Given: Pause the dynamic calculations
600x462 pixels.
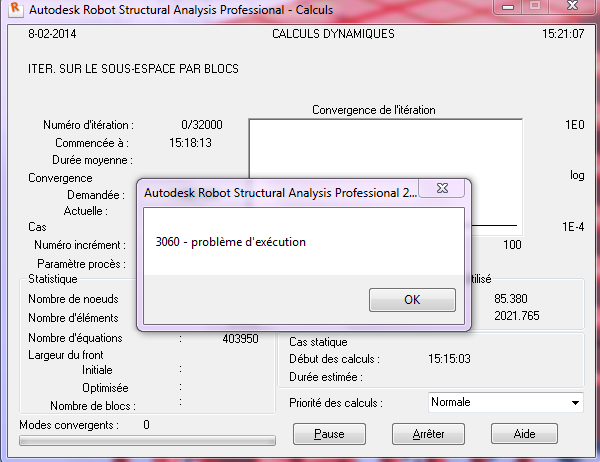Looking at the screenshot, I should coord(329,434).
